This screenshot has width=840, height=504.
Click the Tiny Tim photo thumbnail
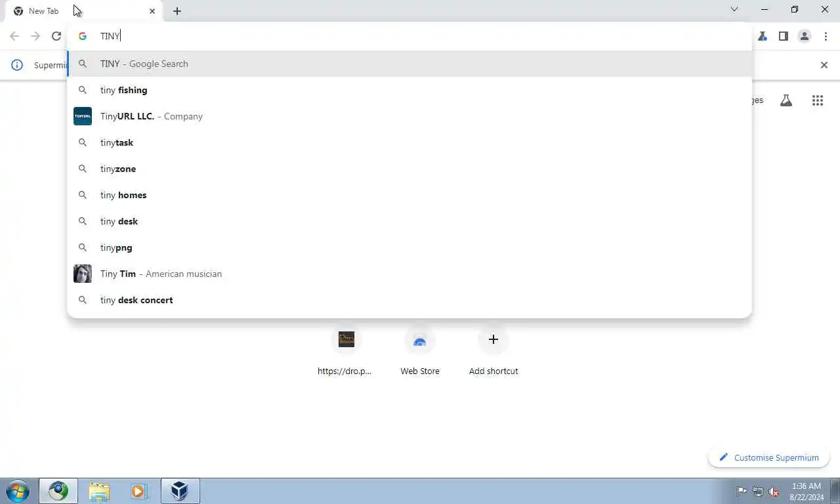[83, 274]
